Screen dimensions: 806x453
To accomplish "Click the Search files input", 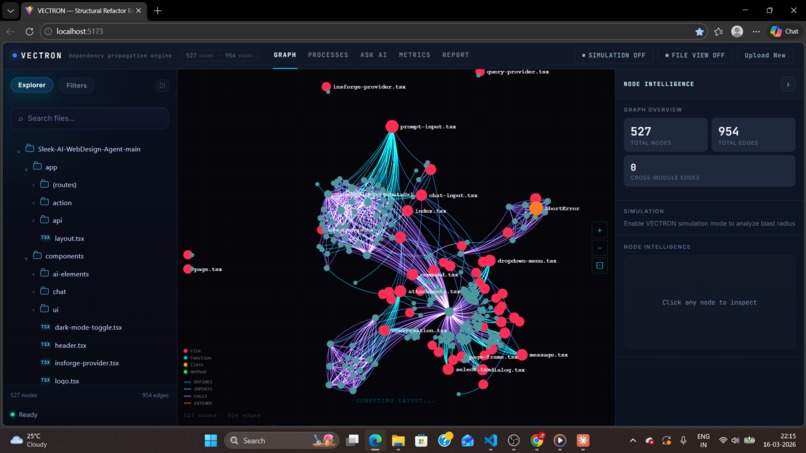I will pyautogui.click(x=90, y=118).
